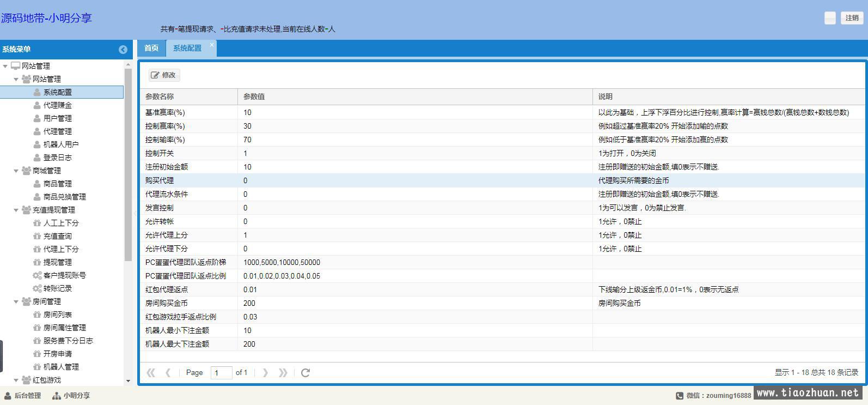Click the page number input field
868x405 pixels.
coord(221,373)
